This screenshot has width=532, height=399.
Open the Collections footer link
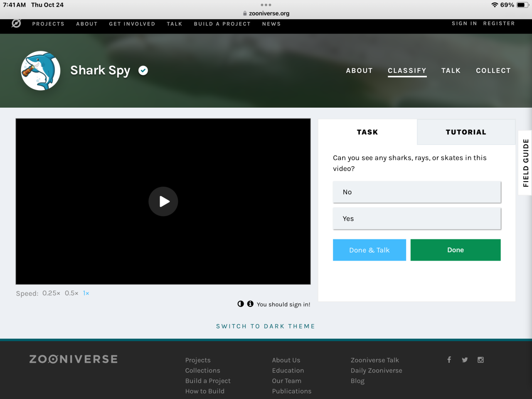click(203, 370)
